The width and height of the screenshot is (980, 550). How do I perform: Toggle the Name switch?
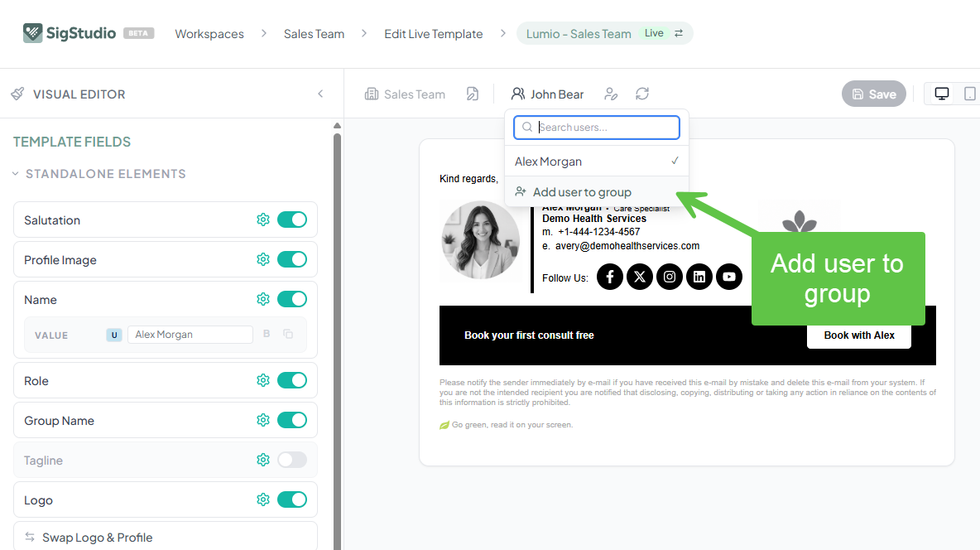click(x=292, y=299)
